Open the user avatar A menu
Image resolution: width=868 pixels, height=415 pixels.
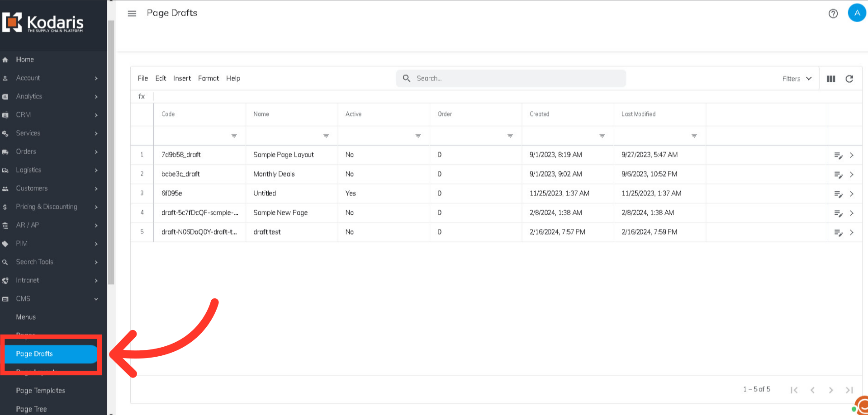pyautogui.click(x=857, y=13)
